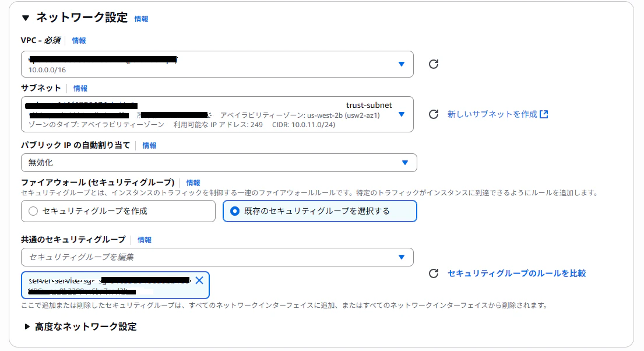Collapse the ネットワーク設定 section
The image size is (644, 351).
[x=26, y=17]
